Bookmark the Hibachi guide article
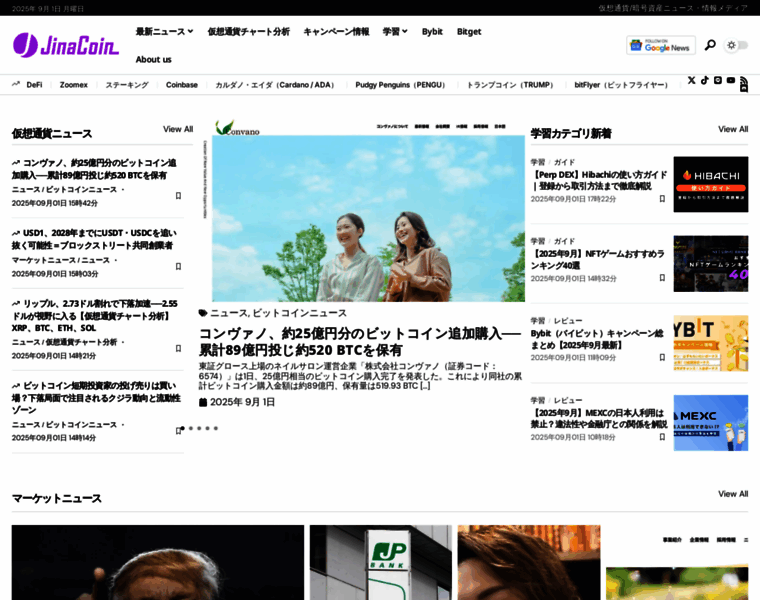Image resolution: width=760 pixels, height=600 pixels. coord(662,199)
